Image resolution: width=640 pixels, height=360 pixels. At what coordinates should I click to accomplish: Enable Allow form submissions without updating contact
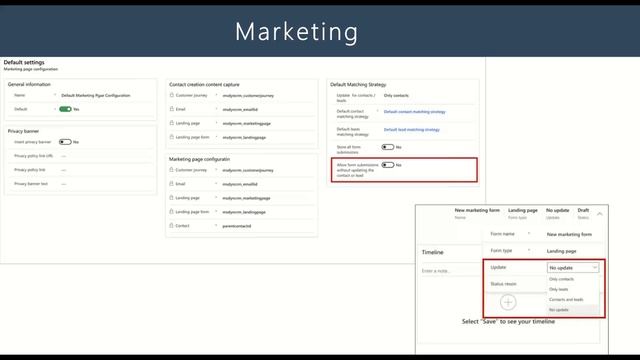(x=388, y=165)
